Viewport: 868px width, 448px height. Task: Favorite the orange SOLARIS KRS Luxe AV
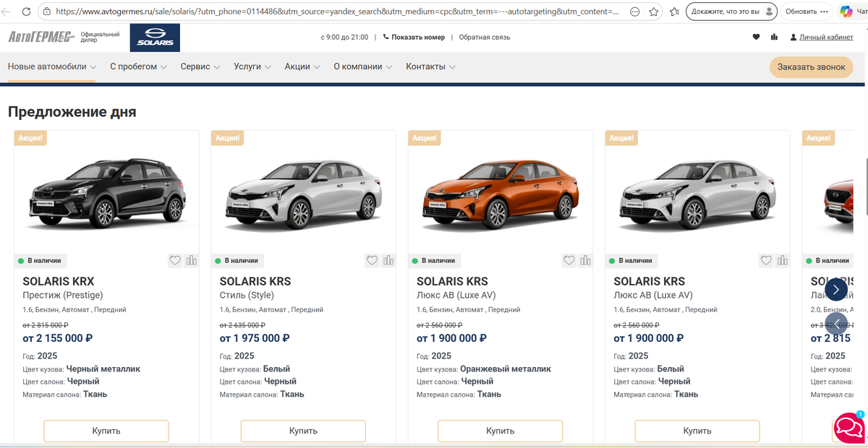pos(569,261)
